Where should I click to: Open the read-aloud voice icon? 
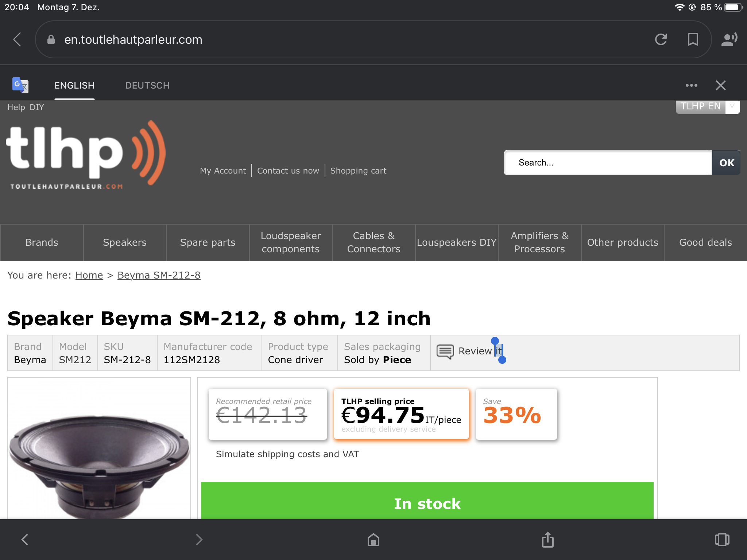729,39
